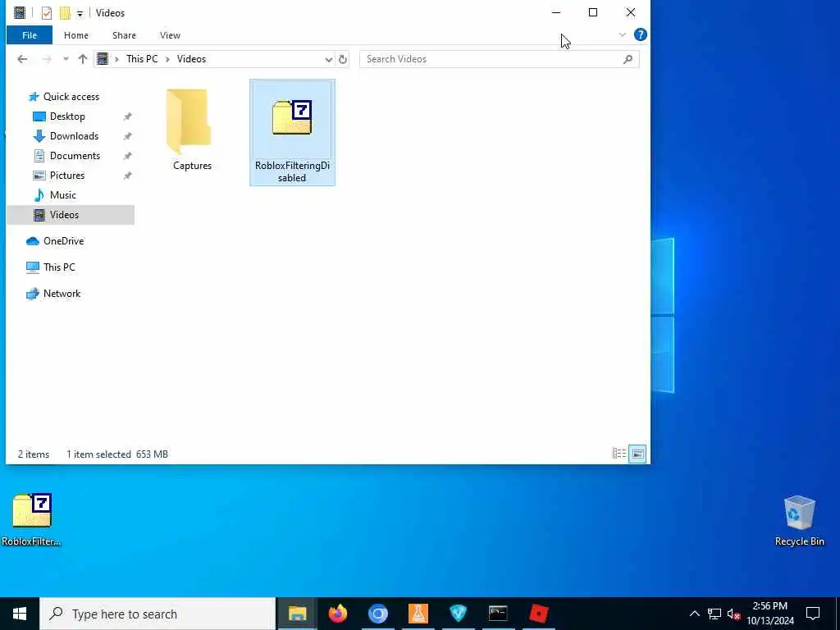Click the New folder quick access icon
The width and height of the screenshot is (840, 630).
pyautogui.click(x=65, y=13)
